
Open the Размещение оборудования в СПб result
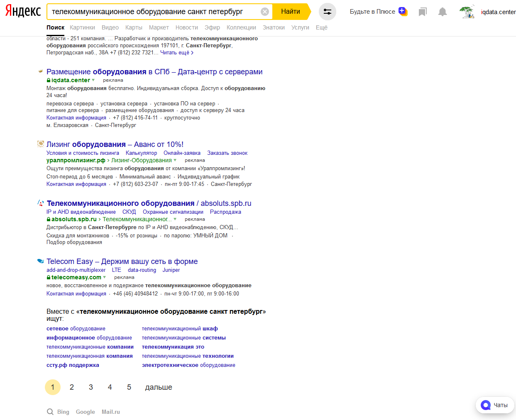(154, 72)
